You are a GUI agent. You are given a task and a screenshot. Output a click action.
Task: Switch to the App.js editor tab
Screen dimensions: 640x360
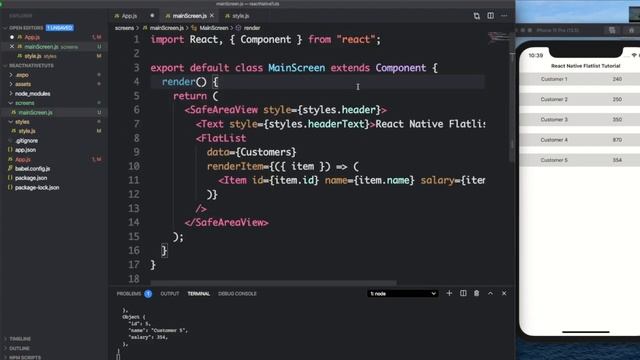coord(129,16)
